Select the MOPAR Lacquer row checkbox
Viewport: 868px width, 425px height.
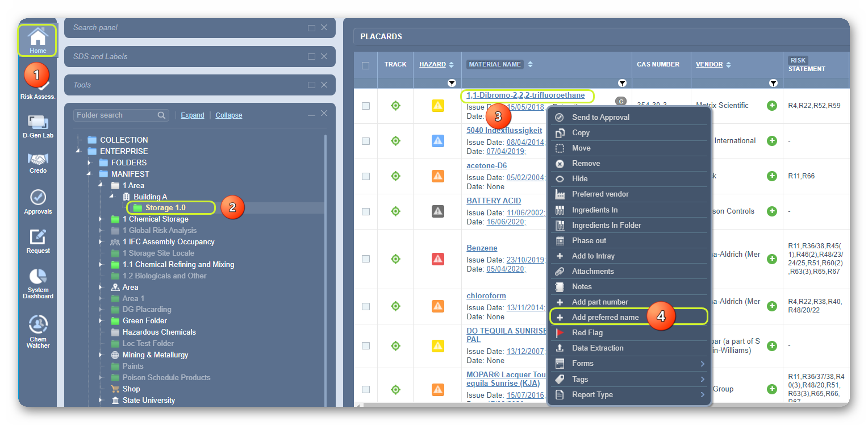(x=365, y=389)
